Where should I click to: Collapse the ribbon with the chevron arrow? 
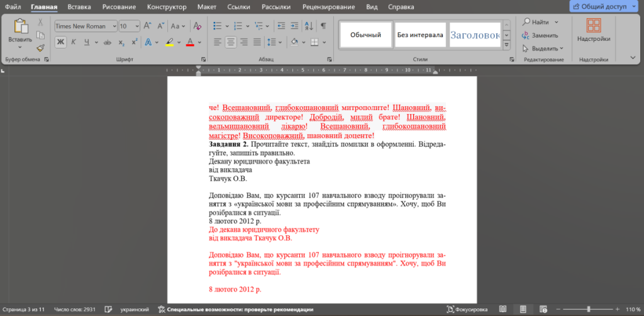click(x=633, y=59)
